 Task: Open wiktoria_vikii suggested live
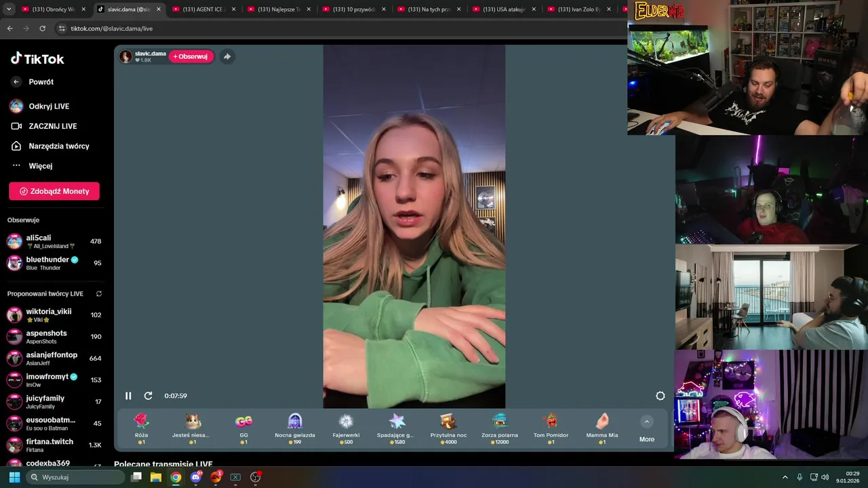pyautogui.click(x=54, y=315)
